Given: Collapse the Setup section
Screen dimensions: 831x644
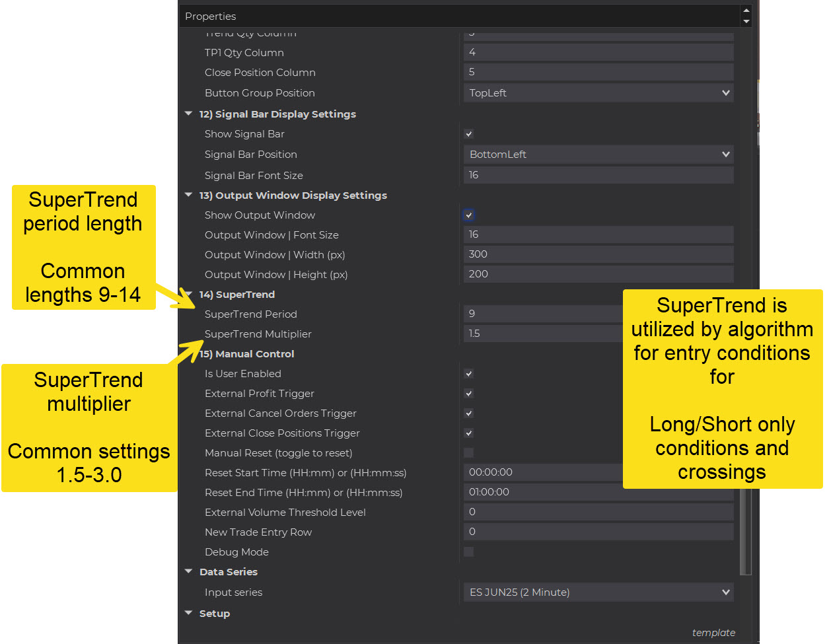Looking at the screenshot, I should (189, 614).
